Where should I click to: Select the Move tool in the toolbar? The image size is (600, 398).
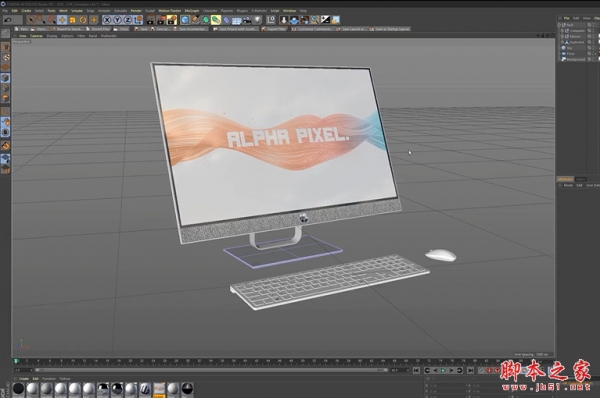[x=62, y=20]
